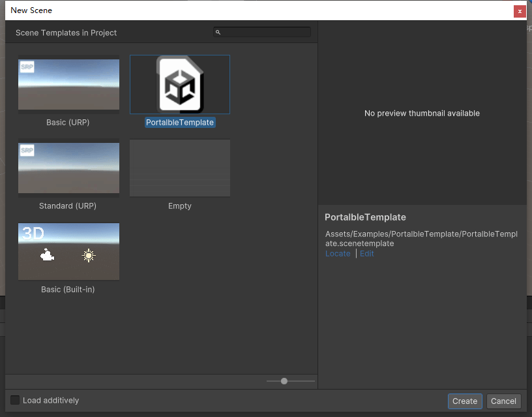
Task: Open Edit link for PortalbleTemplate
Action: pyautogui.click(x=367, y=254)
